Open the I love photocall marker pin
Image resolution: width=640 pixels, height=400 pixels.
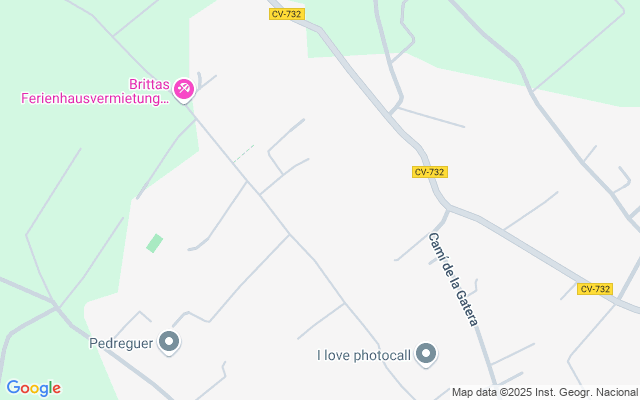pyautogui.click(x=426, y=354)
